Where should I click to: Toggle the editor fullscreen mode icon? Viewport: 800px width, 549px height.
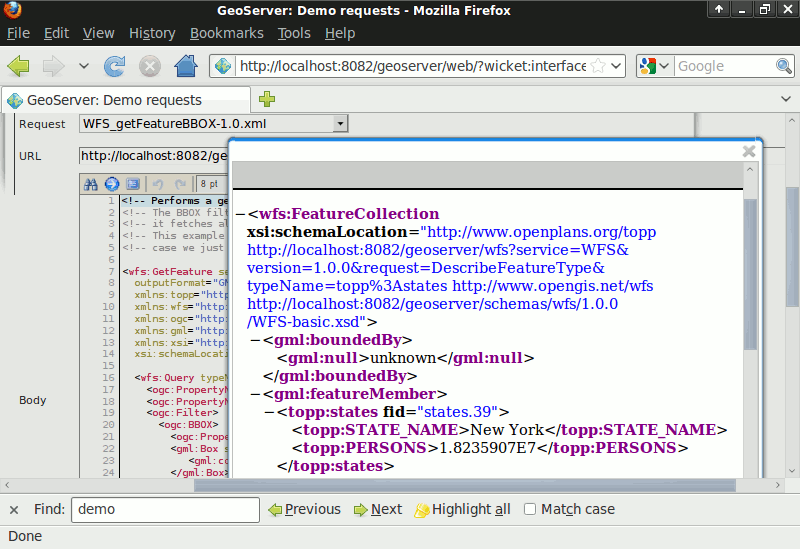[x=133, y=184]
